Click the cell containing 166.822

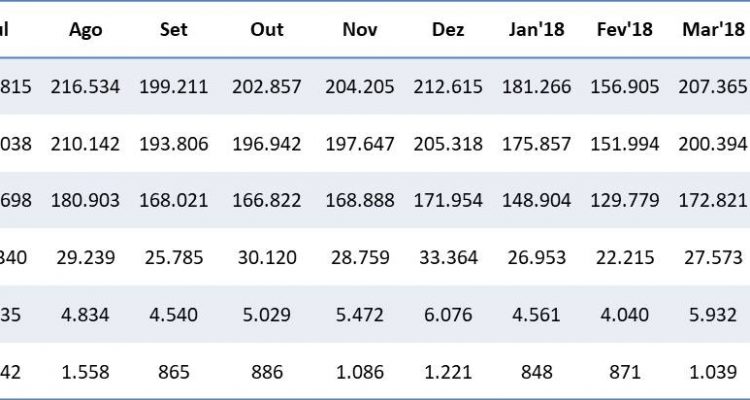(x=265, y=201)
